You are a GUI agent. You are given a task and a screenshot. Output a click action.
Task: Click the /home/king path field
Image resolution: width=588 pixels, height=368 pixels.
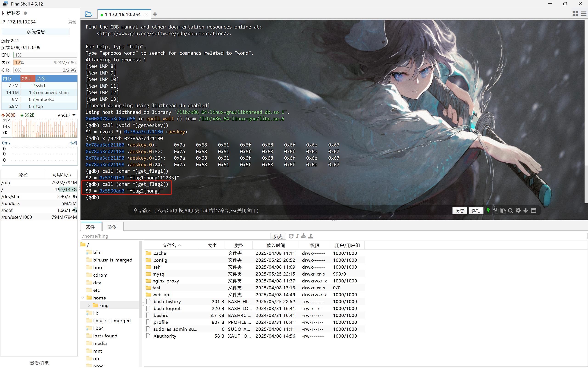175,236
